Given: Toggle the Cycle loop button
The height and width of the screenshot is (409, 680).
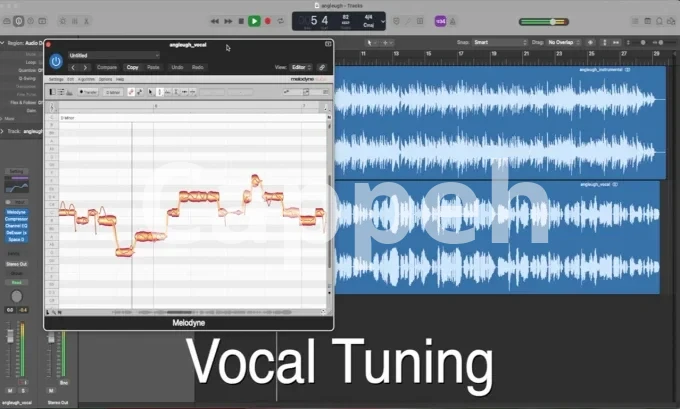Looking at the screenshot, I should click(280, 20).
